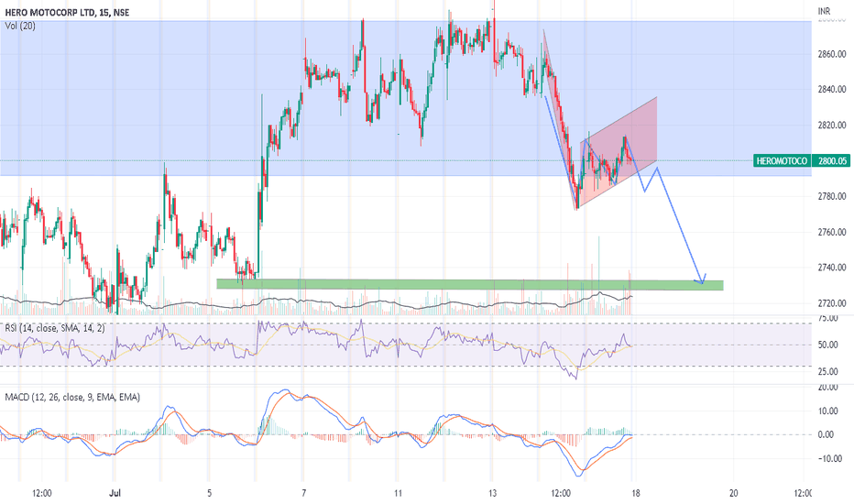This screenshot has width=854, height=504.
Task: Click the RSI 25.00 axis value
Action: click(827, 372)
